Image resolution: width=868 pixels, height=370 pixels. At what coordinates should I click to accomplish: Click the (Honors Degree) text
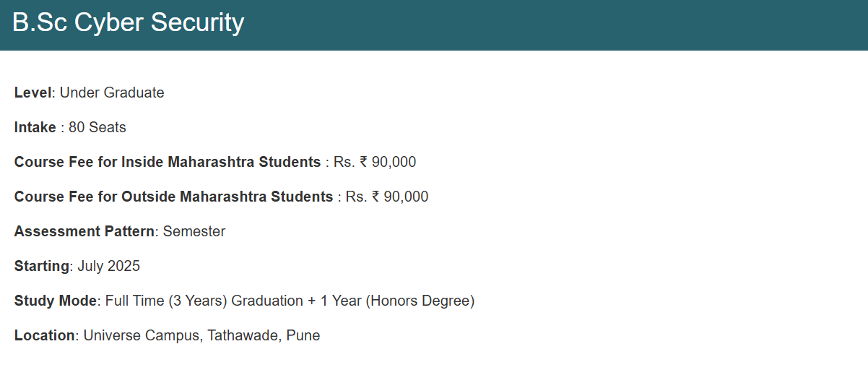420,301
